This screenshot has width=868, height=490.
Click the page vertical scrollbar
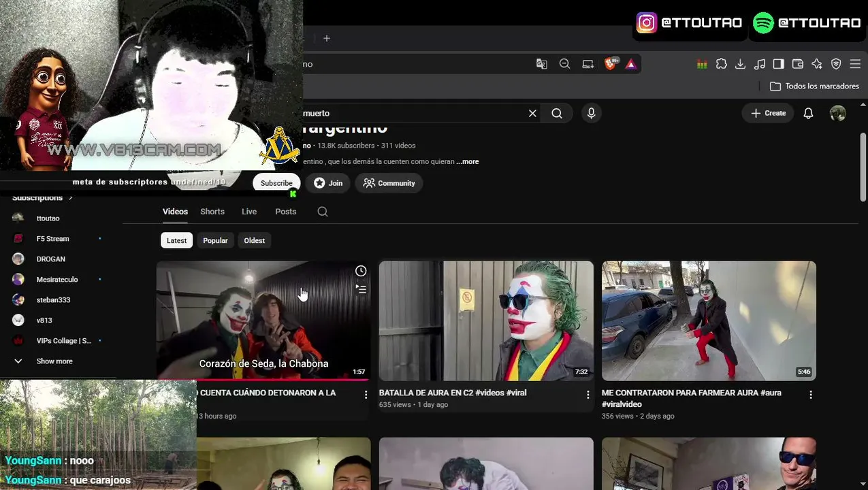click(x=863, y=167)
